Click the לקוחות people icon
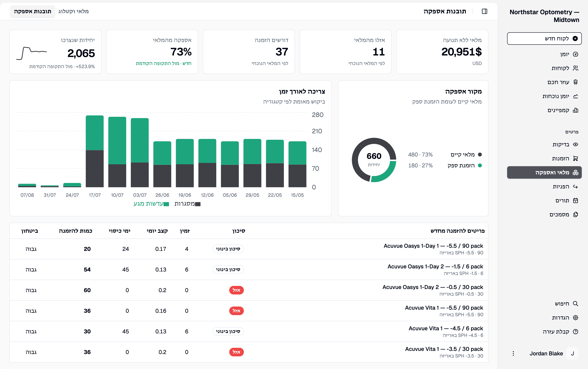This screenshot has width=588, height=369. (575, 68)
